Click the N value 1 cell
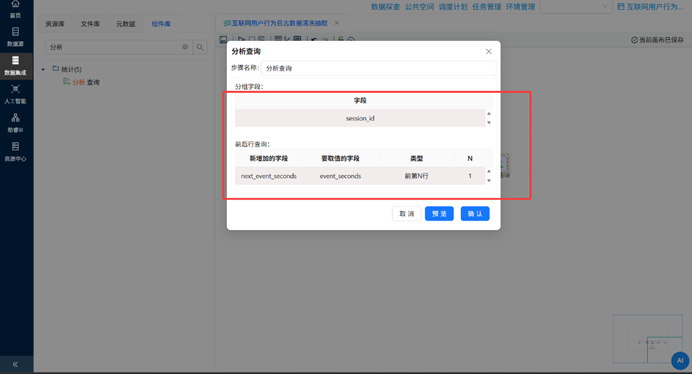Image resolution: width=692 pixels, height=374 pixels. [470, 176]
